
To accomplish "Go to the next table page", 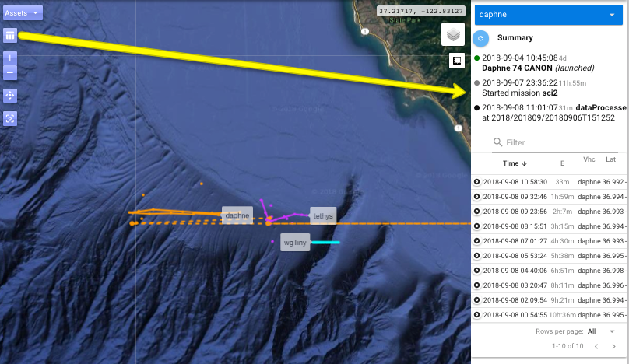I will [614, 346].
